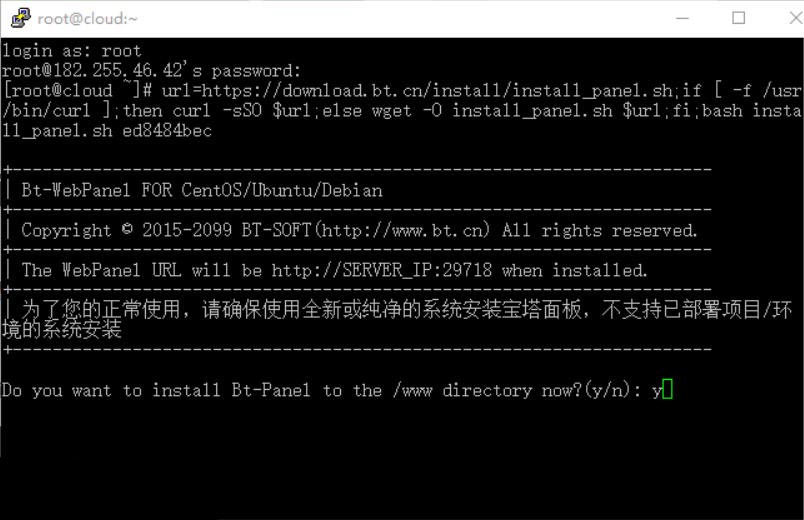Image resolution: width=804 pixels, height=520 pixels.
Task: Click the [root@cloud ~]# shell prompt
Action: 76,90
